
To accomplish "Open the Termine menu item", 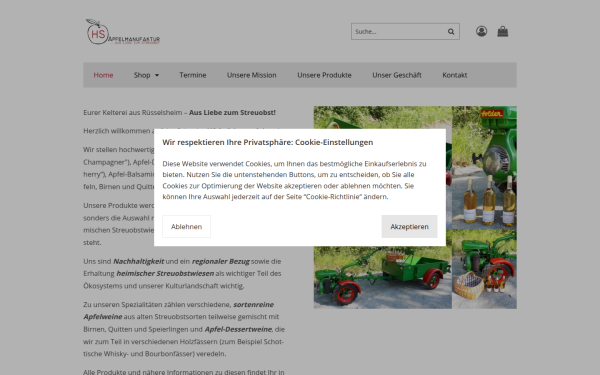I will pos(193,75).
